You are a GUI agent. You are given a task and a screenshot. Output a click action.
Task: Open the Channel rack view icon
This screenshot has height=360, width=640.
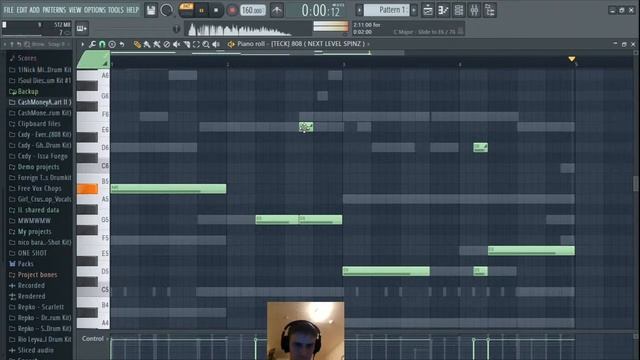[459, 10]
